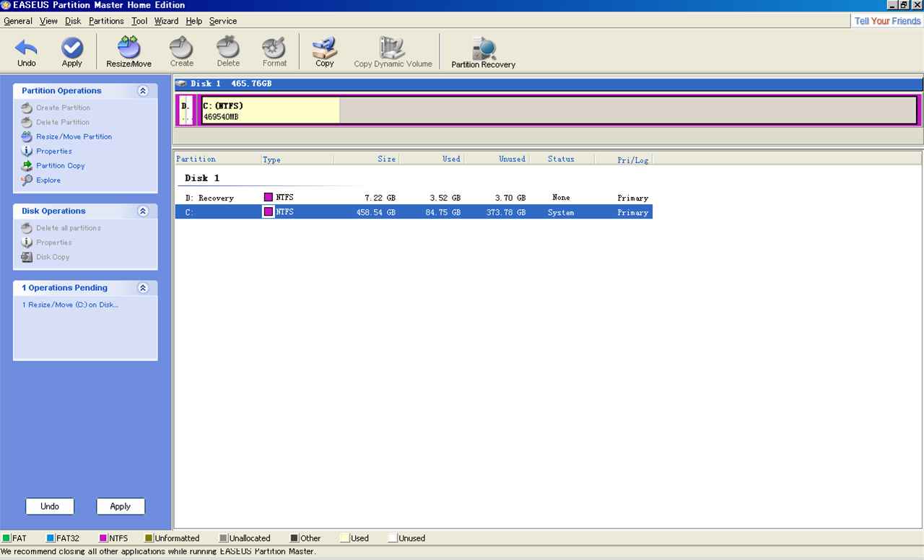Screen dimensions: 924x560
Task: Open the Disk menu
Action: [x=73, y=21]
